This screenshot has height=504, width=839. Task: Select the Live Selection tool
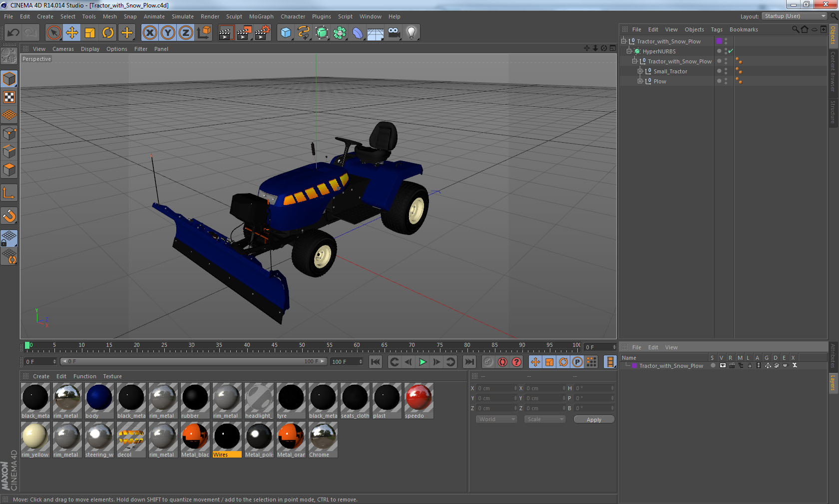point(53,33)
